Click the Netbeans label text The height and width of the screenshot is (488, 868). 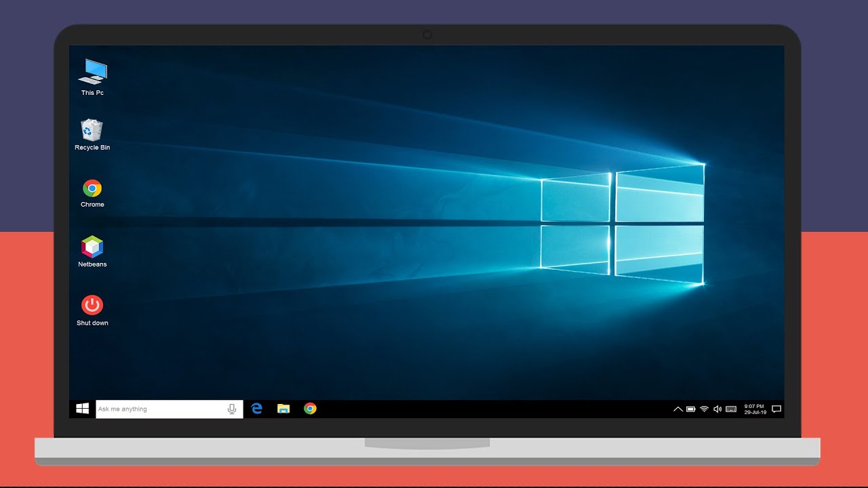(92, 264)
